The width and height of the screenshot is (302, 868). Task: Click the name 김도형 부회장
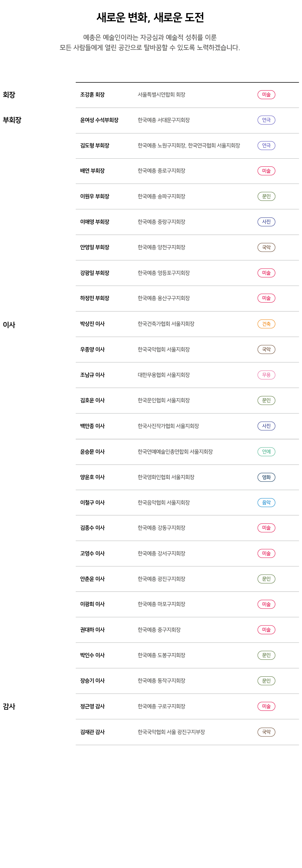94,146
